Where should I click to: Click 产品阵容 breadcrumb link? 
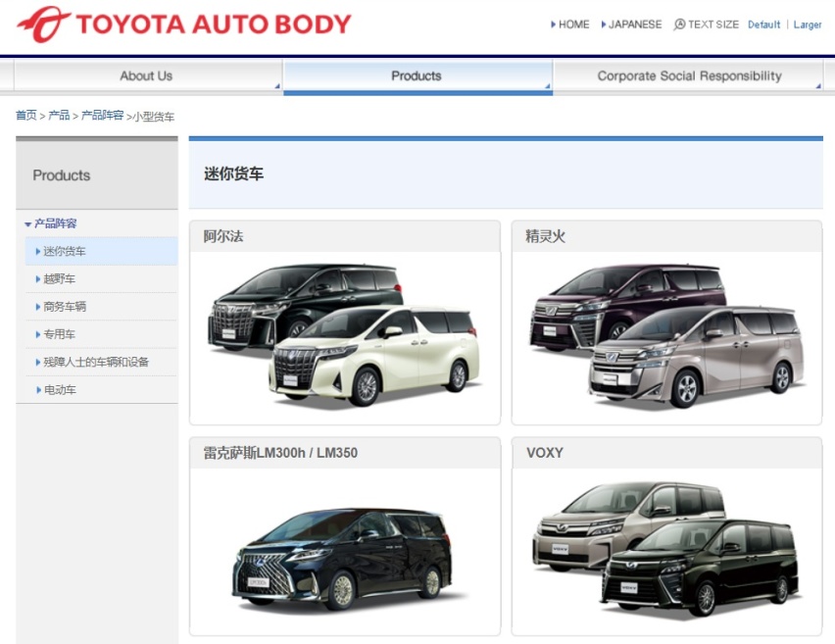click(x=102, y=115)
